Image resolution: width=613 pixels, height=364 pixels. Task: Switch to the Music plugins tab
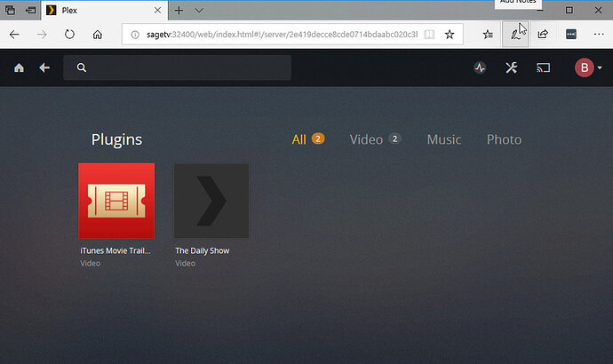click(x=443, y=139)
